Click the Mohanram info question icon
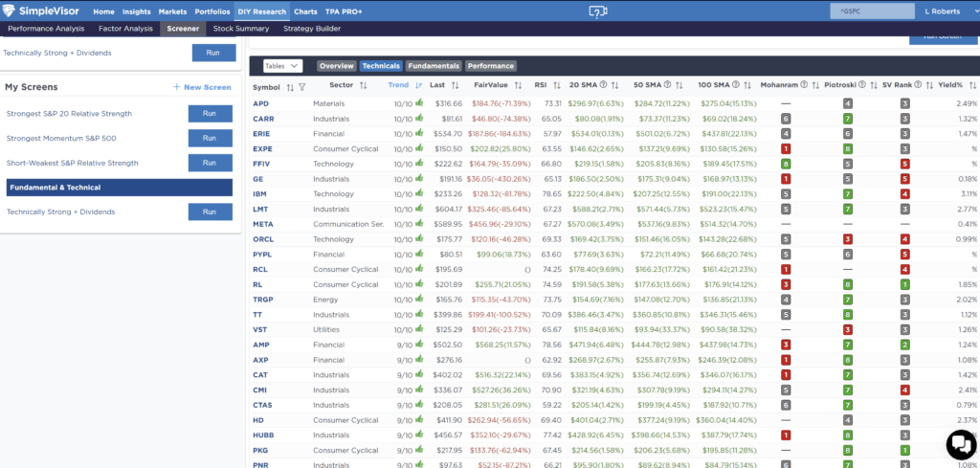Viewport: 980px width, 468px height. [805, 85]
